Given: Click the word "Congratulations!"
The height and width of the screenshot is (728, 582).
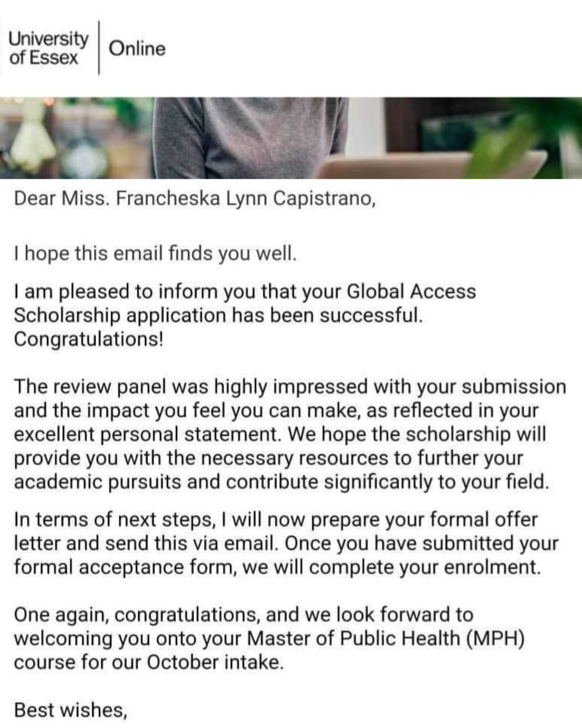Looking at the screenshot, I should click(89, 339).
